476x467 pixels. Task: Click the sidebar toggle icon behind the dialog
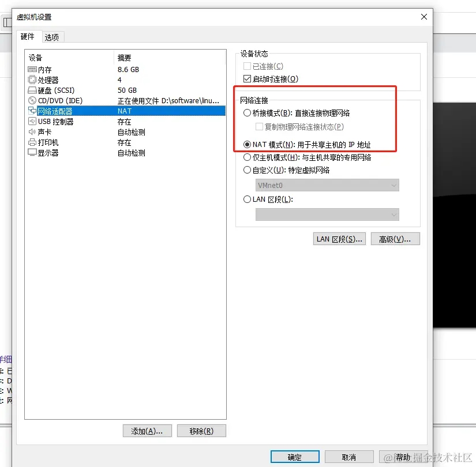[7, 22]
